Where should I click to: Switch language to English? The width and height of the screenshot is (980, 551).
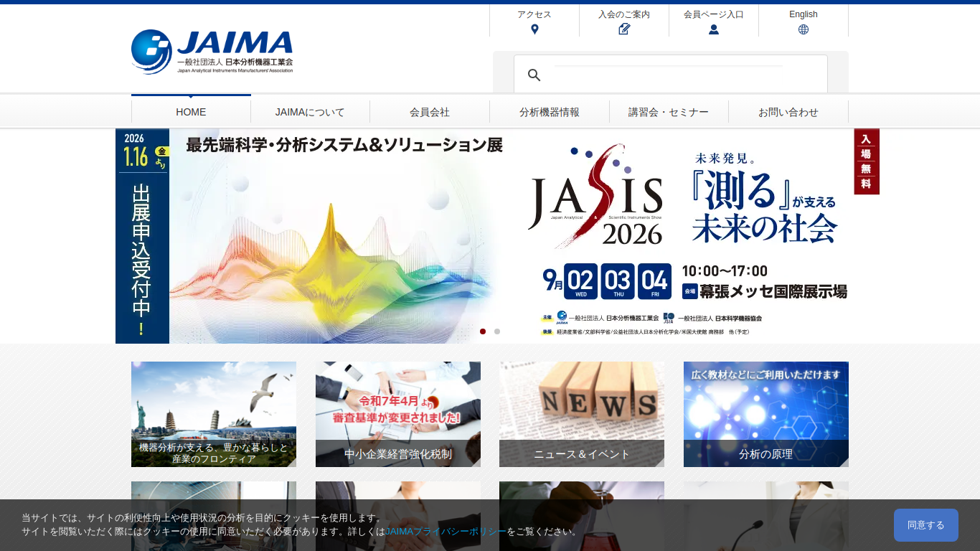click(804, 14)
